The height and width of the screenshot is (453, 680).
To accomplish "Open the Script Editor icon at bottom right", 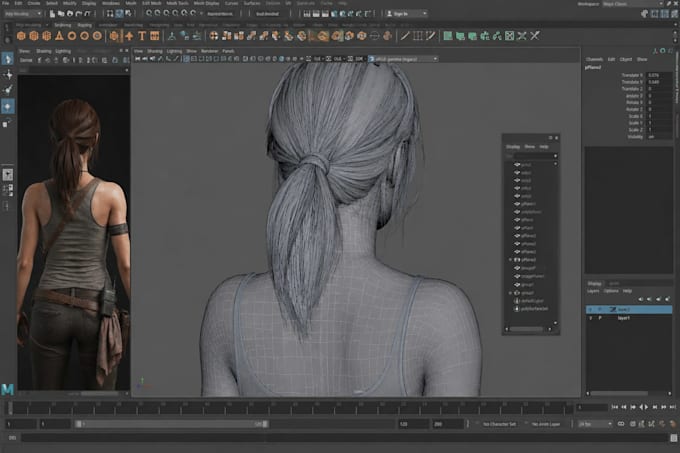I will [x=673, y=438].
